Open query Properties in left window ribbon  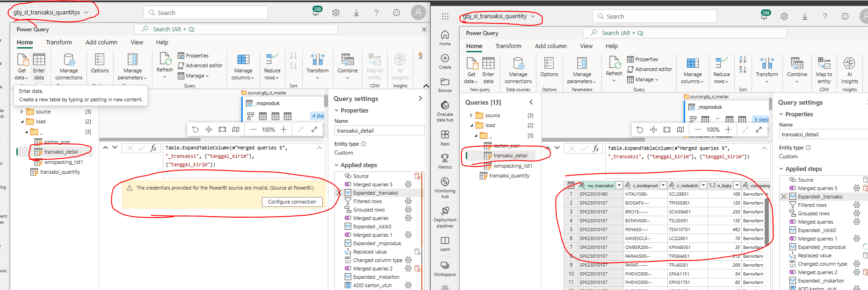193,56
